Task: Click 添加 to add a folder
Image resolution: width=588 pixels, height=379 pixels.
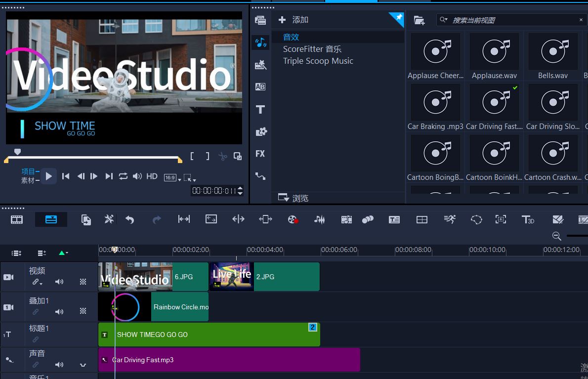Action: coord(293,19)
